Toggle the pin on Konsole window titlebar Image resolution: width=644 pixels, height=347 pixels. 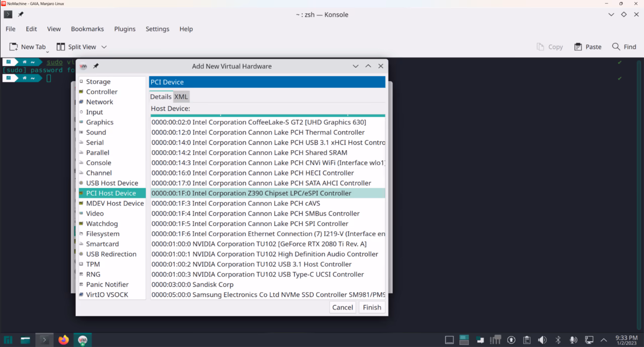point(20,15)
